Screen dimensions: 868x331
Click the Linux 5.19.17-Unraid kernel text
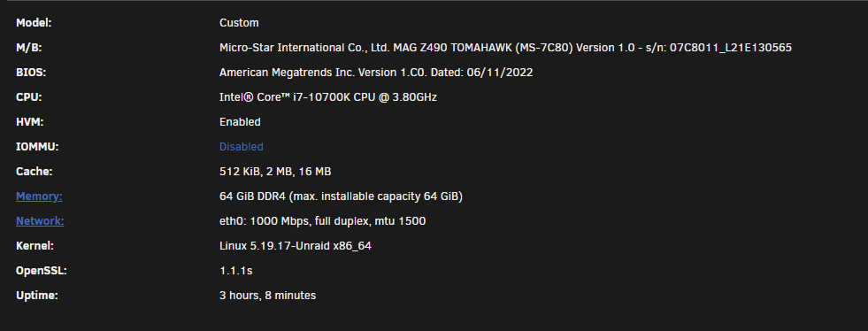295,246
